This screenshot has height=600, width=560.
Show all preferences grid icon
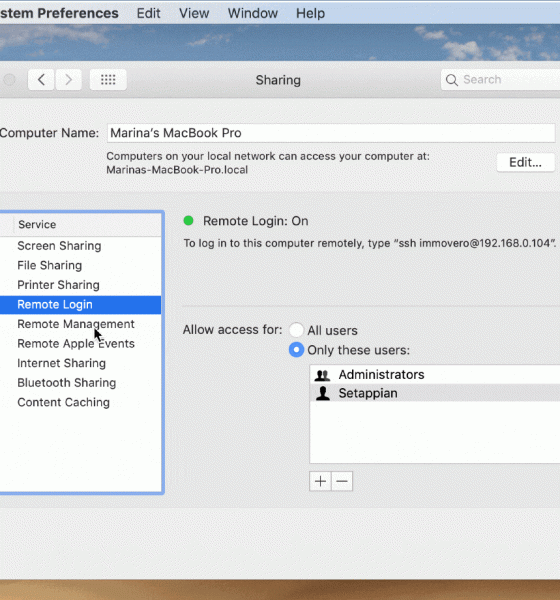coord(108,80)
